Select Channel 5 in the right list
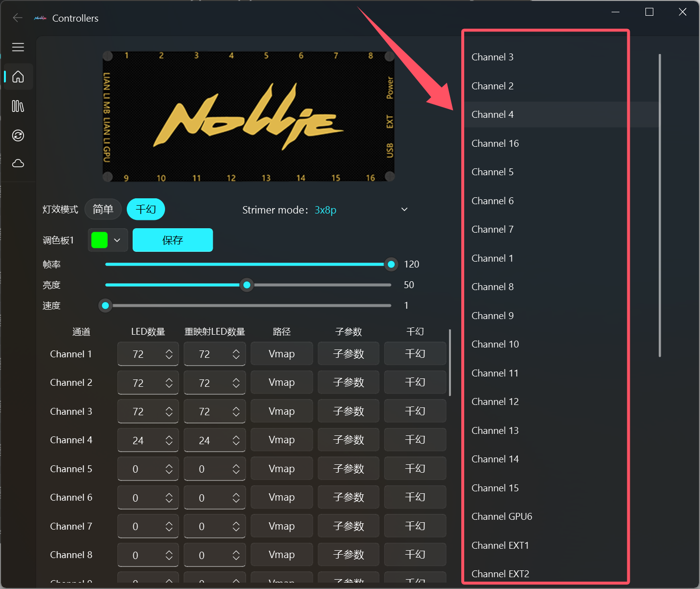Viewport: 700px width, 589px height. click(561, 172)
